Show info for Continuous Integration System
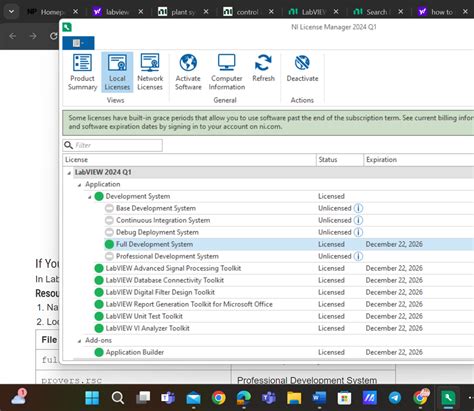This screenshot has height=411, width=474. pos(358,220)
